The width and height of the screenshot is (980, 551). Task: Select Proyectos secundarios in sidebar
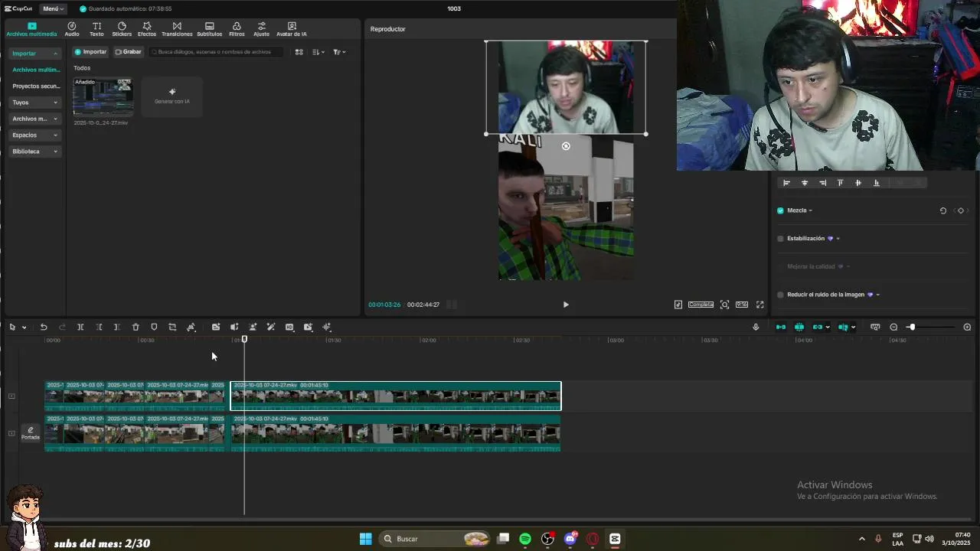[x=35, y=86]
